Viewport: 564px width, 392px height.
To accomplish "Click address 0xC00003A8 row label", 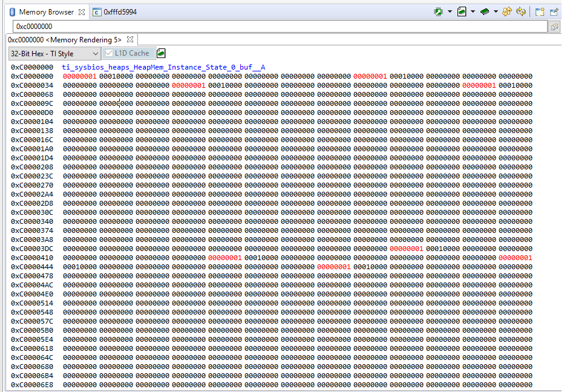I will click(32, 240).
